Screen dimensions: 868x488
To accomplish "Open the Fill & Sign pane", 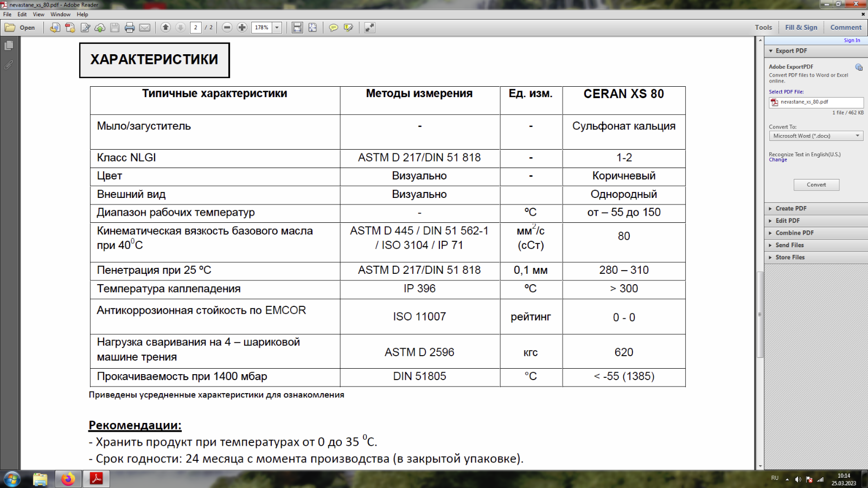I will click(x=801, y=28).
